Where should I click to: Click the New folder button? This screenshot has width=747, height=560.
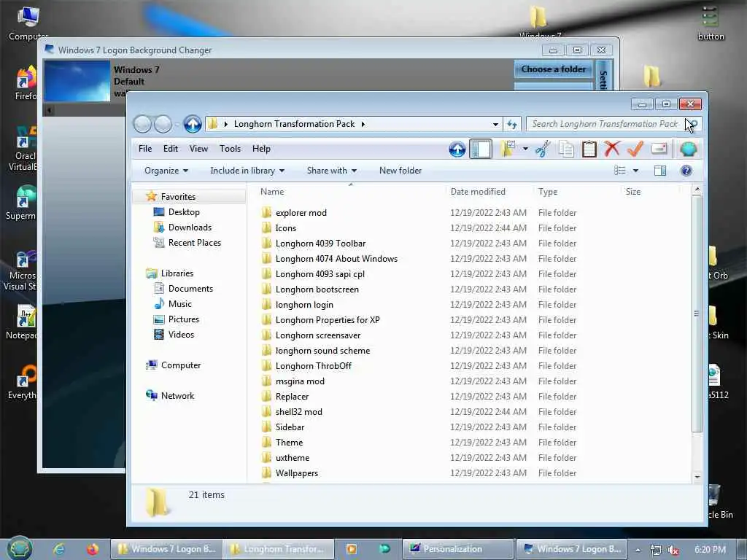400,171
